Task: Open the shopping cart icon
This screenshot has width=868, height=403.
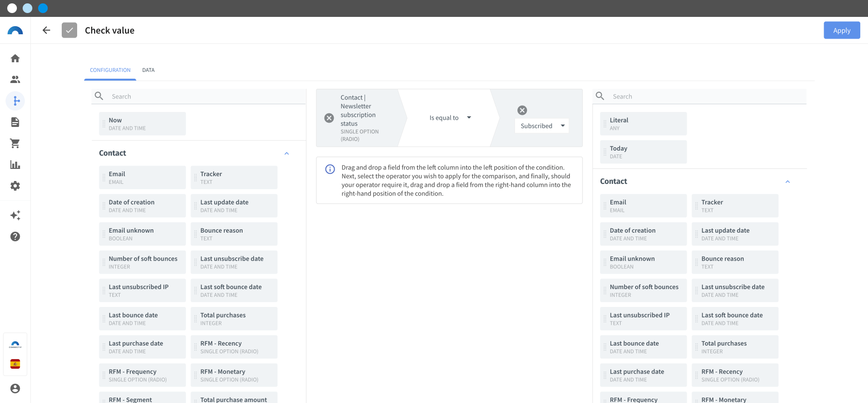Action: tap(15, 143)
